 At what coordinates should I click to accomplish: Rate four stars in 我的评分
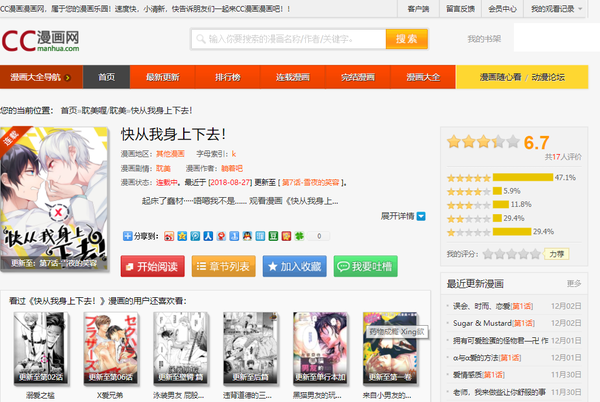(523, 254)
